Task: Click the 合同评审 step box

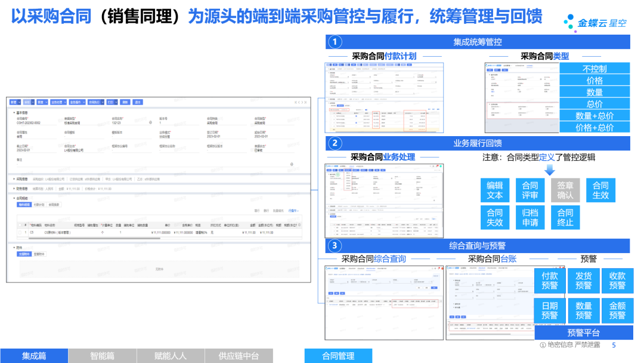Action: click(530, 190)
